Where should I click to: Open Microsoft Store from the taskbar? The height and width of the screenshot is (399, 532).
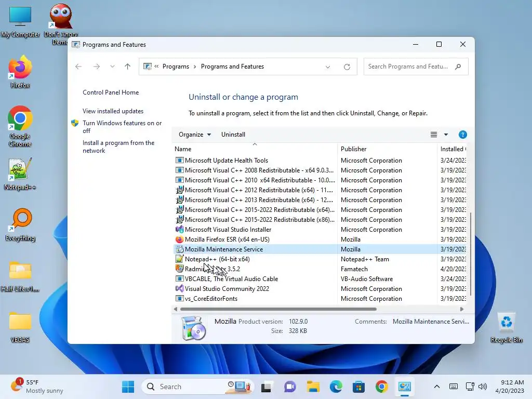click(x=358, y=387)
